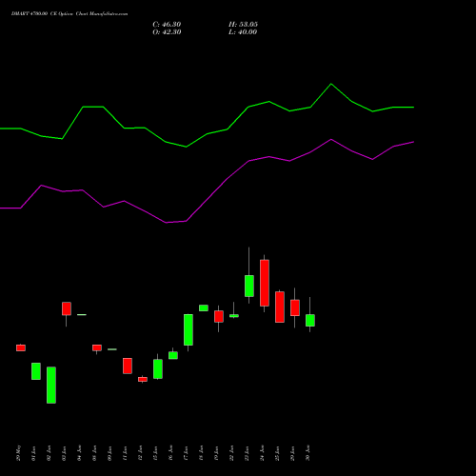Viewport: 476px width, 476px height.
Task: Click the 25 Jun date label
Action: pyautogui.click(x=277, y=453)
